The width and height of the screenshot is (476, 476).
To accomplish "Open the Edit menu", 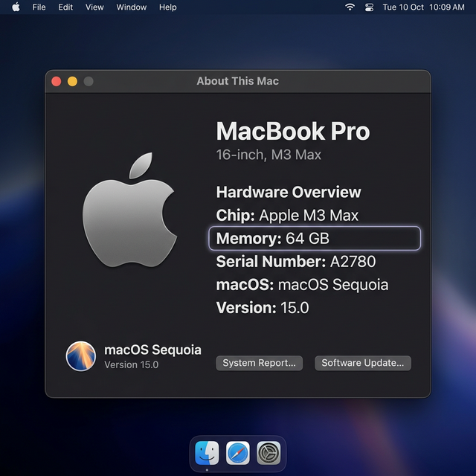I will point(65,7).
